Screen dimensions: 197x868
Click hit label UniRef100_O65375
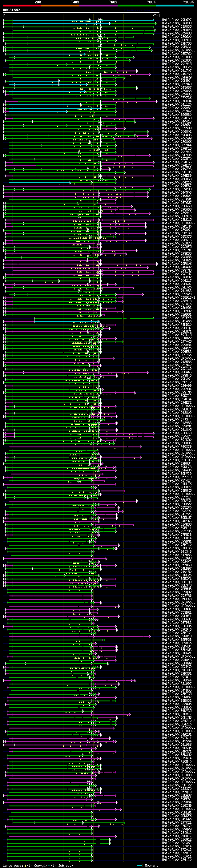(x=177, y=236)
